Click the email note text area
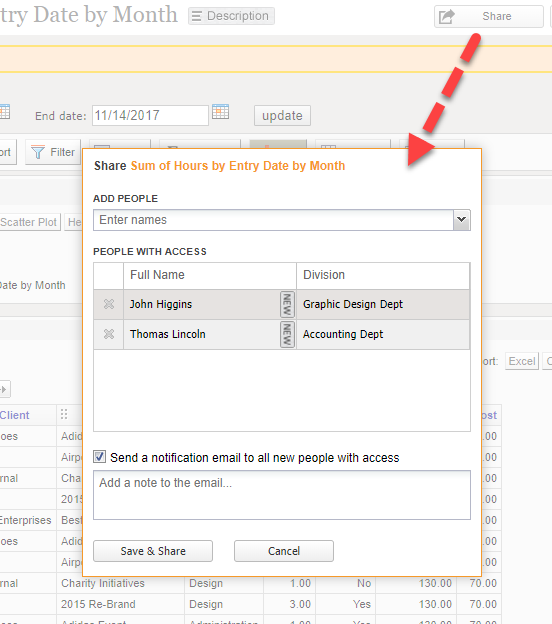 (x=282, y=495)
